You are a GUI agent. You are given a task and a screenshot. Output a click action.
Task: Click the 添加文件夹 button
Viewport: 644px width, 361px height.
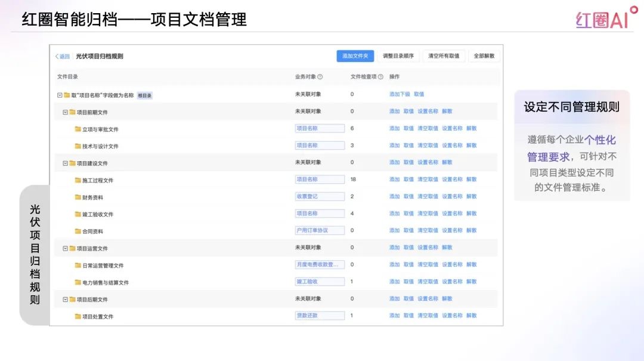pos(355,56)
